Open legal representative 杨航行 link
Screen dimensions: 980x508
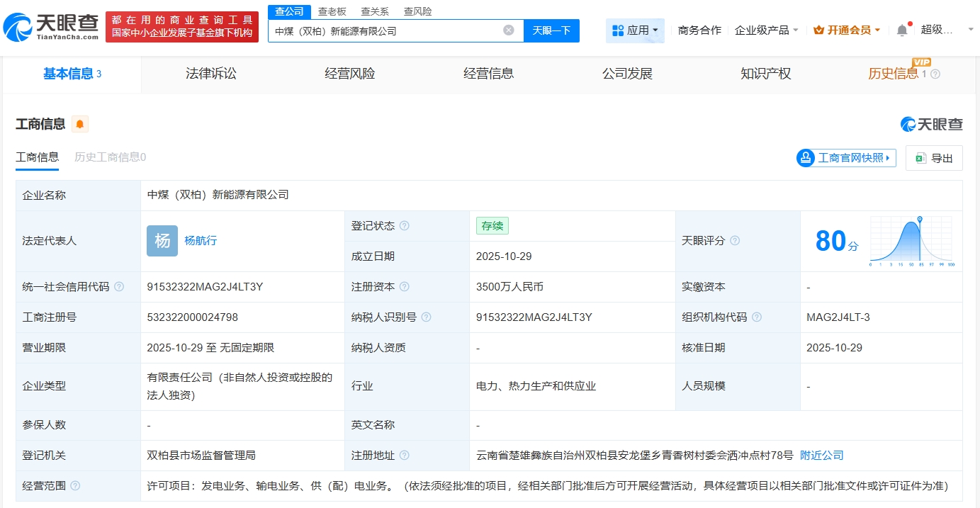point(201,241)
